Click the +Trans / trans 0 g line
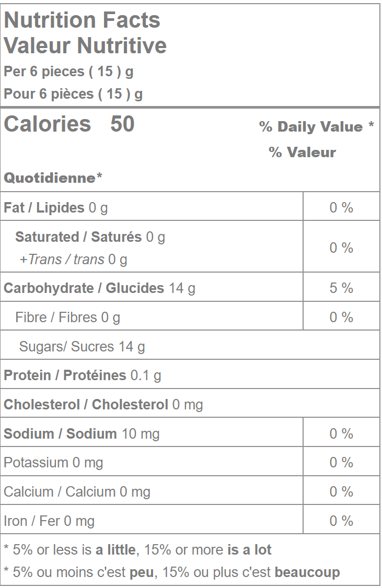Viewport: 382px width, 588px height. 73,260
